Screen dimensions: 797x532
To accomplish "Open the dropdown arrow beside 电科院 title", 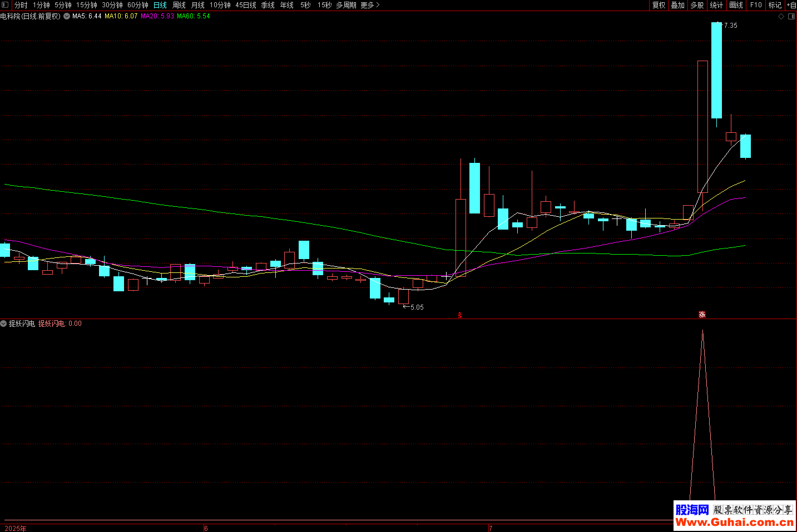I will pyautogui.click(x=67, y=16).
